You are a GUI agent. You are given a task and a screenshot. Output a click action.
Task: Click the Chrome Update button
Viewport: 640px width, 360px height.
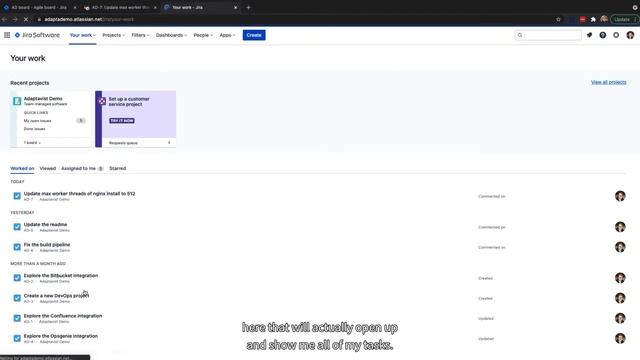[x=624, y=19]
